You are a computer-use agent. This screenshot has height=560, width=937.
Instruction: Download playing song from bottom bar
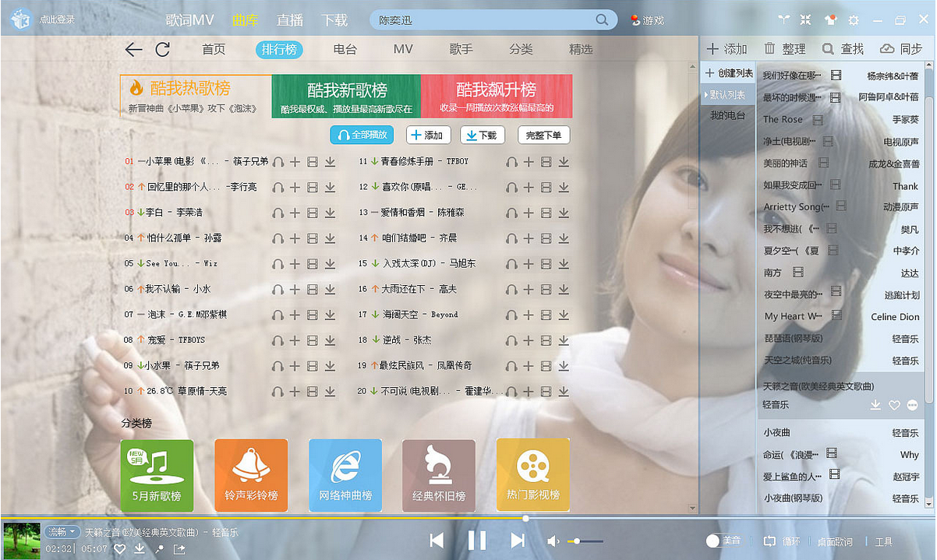pyautogui.click(x=140, y=549)
